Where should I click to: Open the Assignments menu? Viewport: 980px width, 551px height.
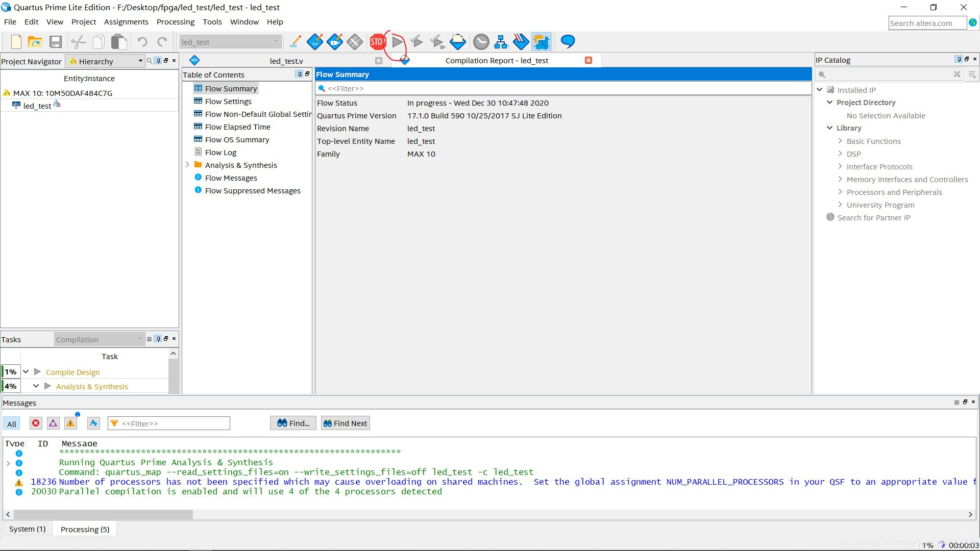point(126,22)
